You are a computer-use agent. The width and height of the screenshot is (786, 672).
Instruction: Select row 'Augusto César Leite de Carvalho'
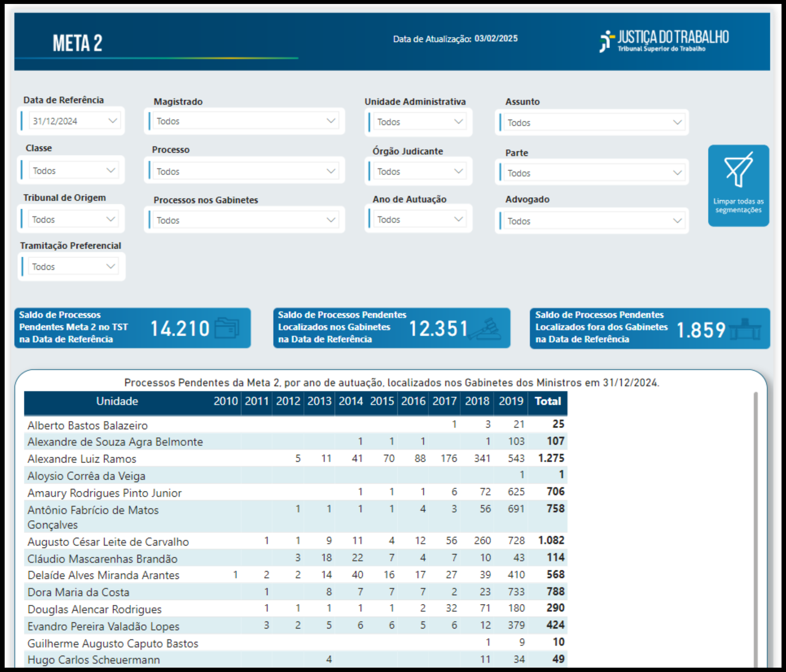coord(296,541)
